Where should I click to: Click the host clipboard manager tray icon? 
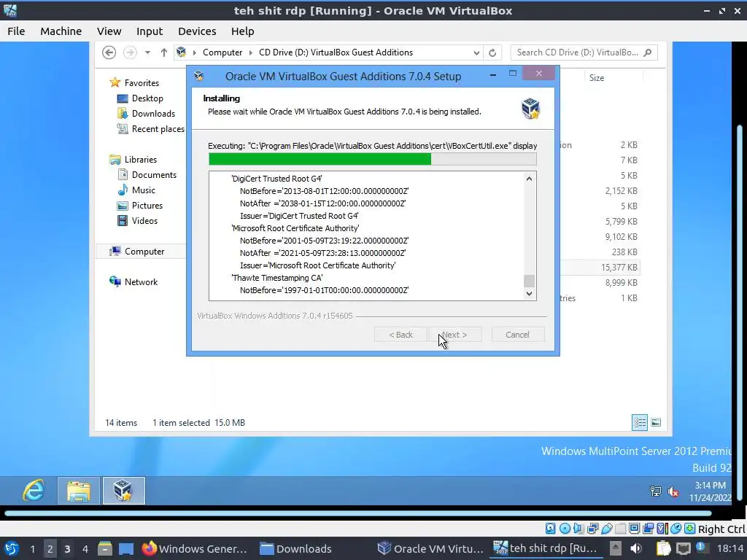point(663,548)
